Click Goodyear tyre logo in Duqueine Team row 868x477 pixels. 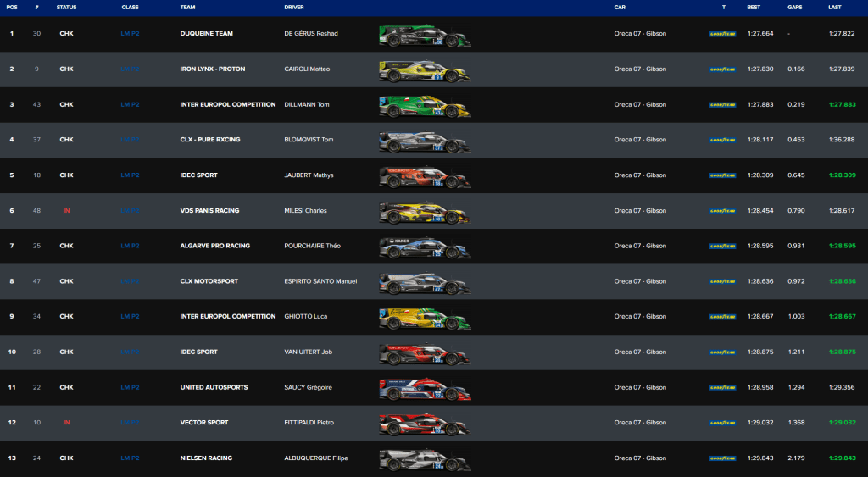tap(722, 34)
